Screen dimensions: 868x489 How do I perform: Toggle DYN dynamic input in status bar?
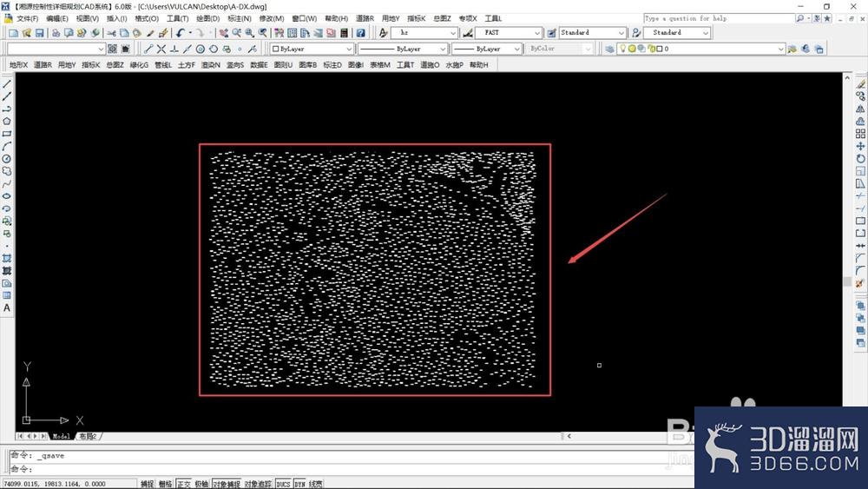[300, 484]
